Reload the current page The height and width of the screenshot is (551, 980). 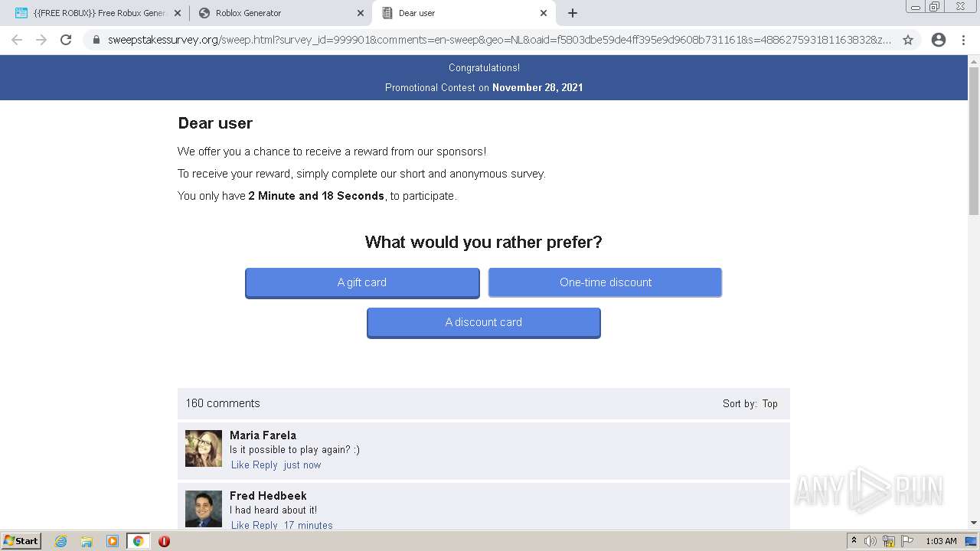click(66, 40)
